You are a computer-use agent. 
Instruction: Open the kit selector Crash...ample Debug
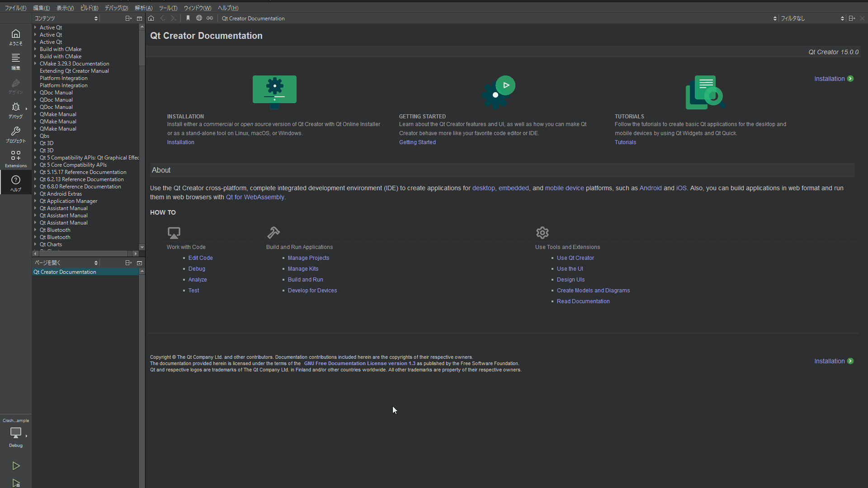(x=16, y=433)
